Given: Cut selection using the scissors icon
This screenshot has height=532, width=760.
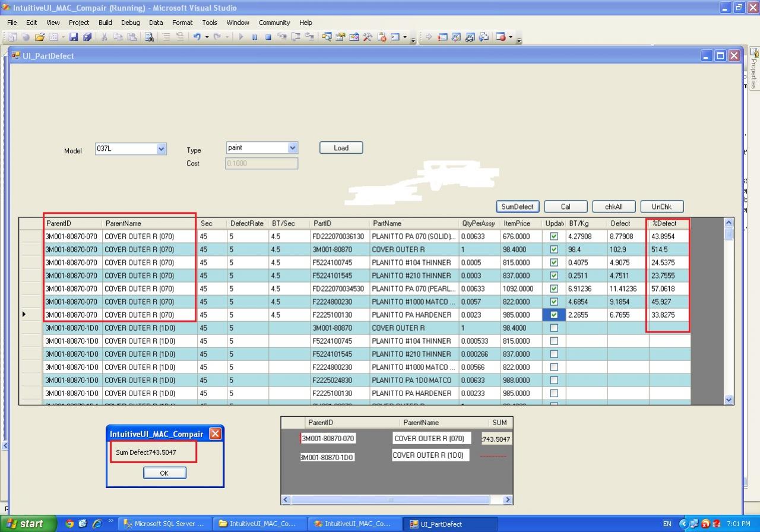Looking at the screenshot, I should (x=104, y=37).
